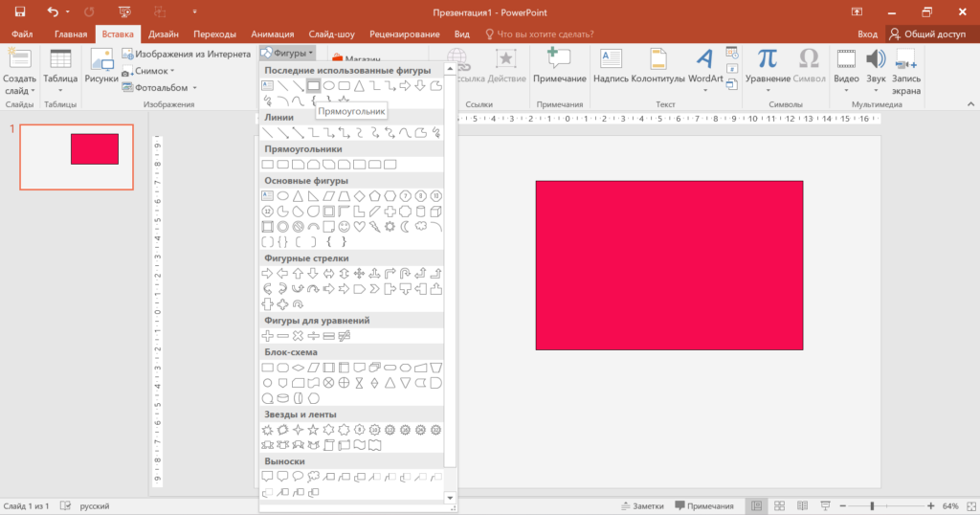Select the 5-point star shape

click(313, 430)
